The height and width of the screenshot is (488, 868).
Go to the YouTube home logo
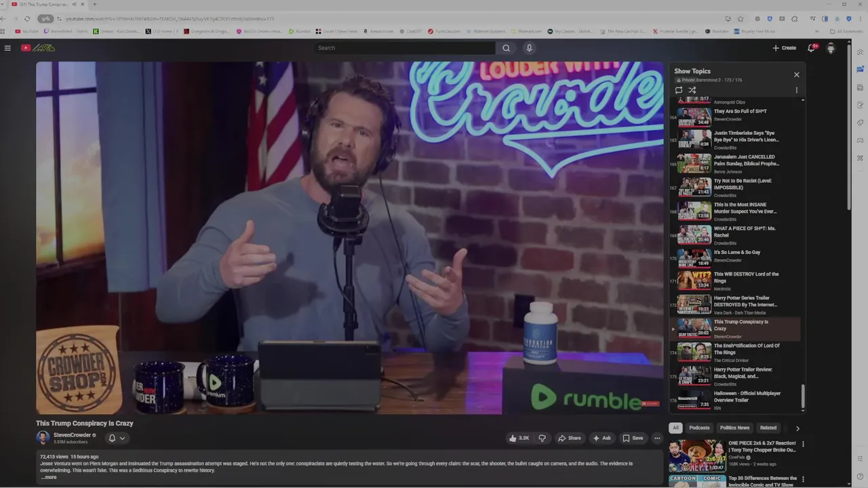coord(38,48)
